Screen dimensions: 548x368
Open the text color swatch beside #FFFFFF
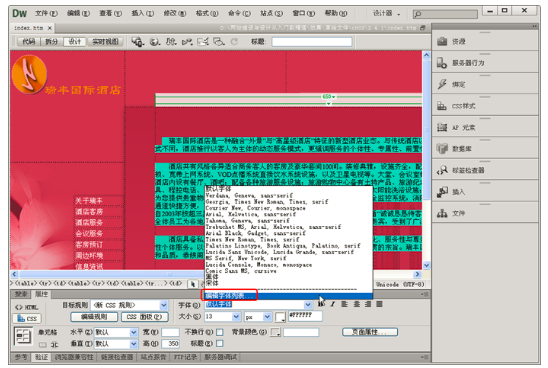click(x=280, y=317)
